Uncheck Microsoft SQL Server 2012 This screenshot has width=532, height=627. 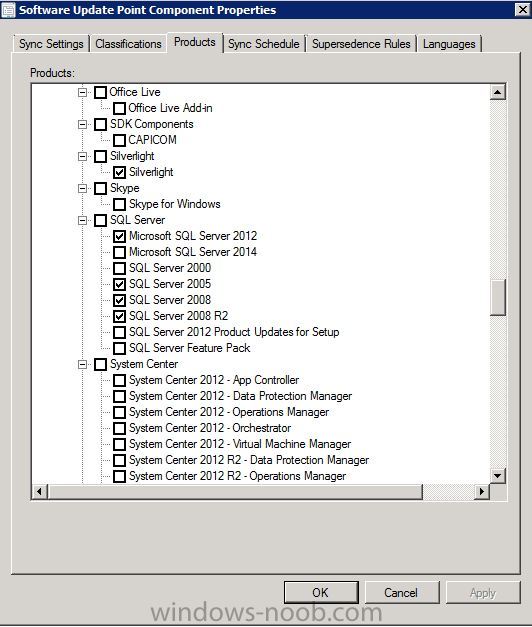tap(119, 236)
